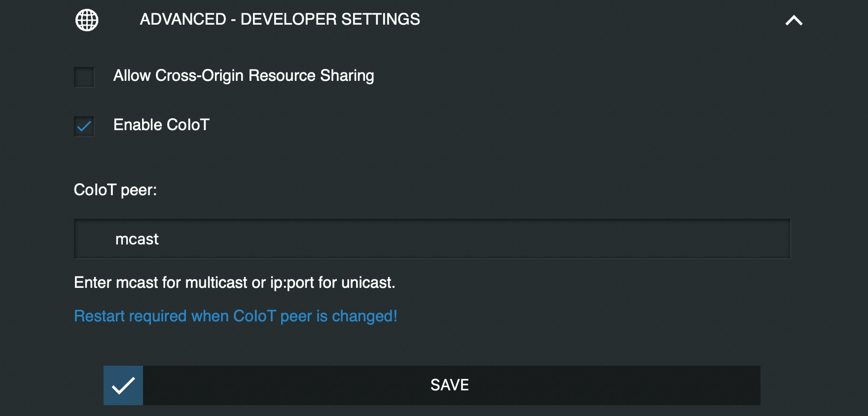The image size is (868, 416).
Task: Click the multicast or unicast hint text
Action: click(x=235, y=283)
